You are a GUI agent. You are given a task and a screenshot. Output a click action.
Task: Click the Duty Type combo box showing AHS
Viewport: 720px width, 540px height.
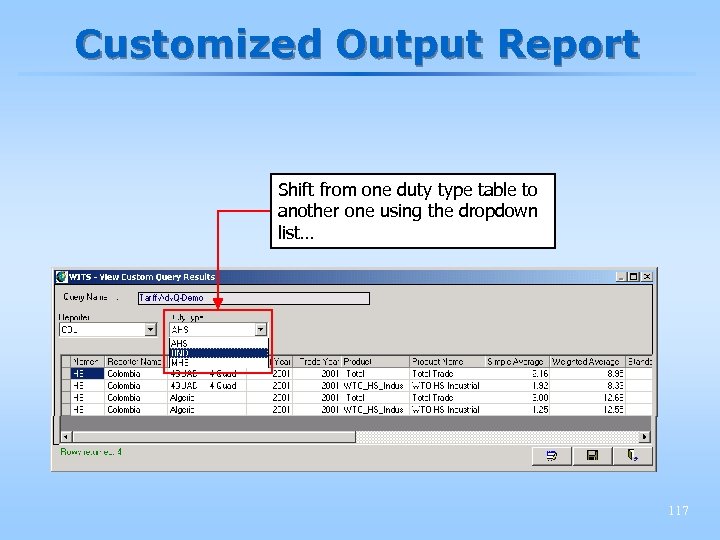218,330
